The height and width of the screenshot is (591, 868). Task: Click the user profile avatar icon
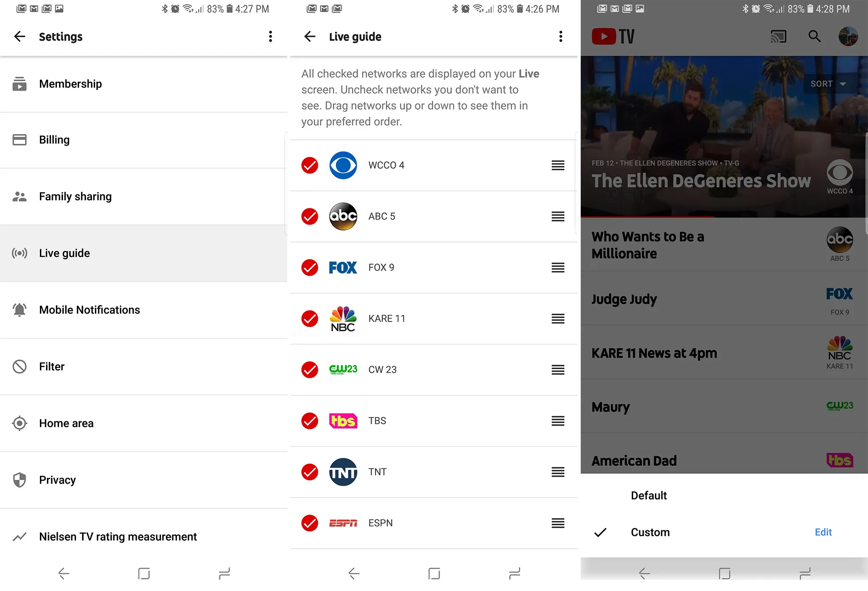[x=849, y=36]
